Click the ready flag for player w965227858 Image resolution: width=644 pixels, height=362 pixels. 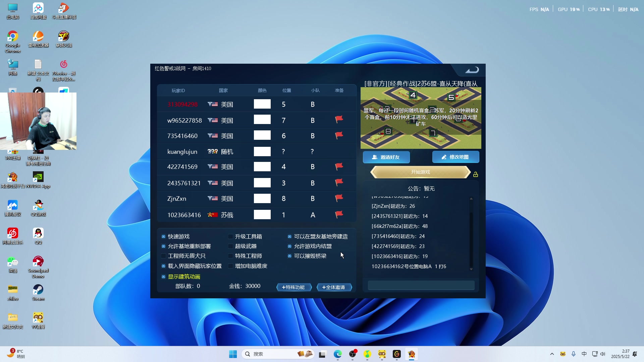(339, 119)
